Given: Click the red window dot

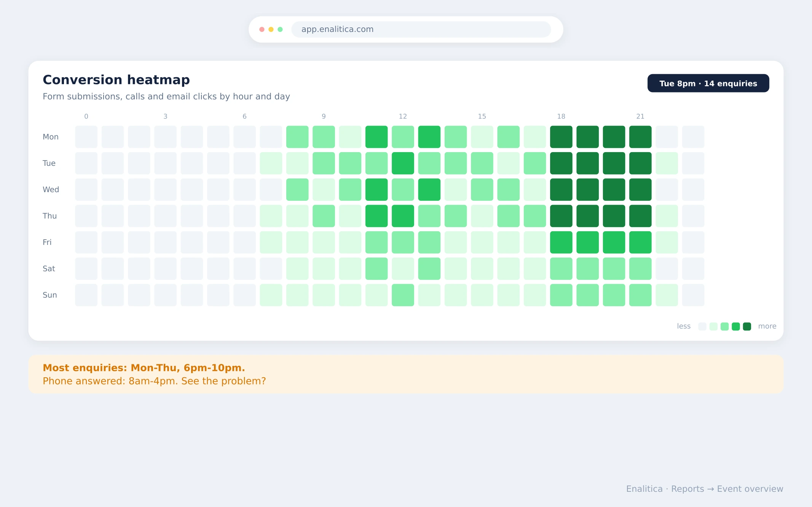Looking at the screenshot, I should pyautogui.click(x=262, y=29).
